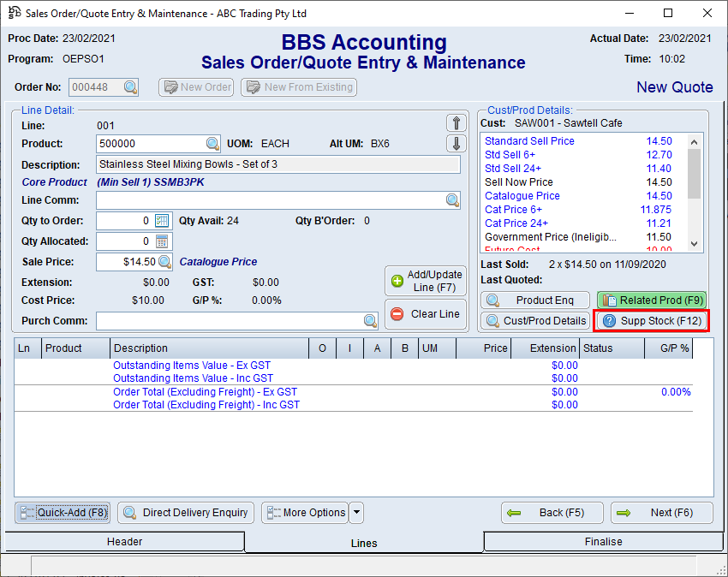This screenshot has width=728, height=577.
Task: Open the Lines tab
Action: point(364,543)
